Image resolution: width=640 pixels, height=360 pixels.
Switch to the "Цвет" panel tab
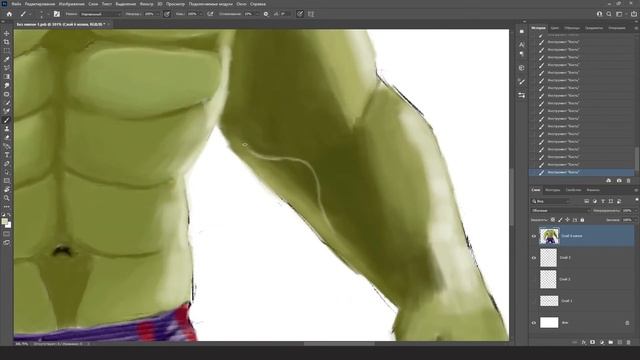coord(555,28)
